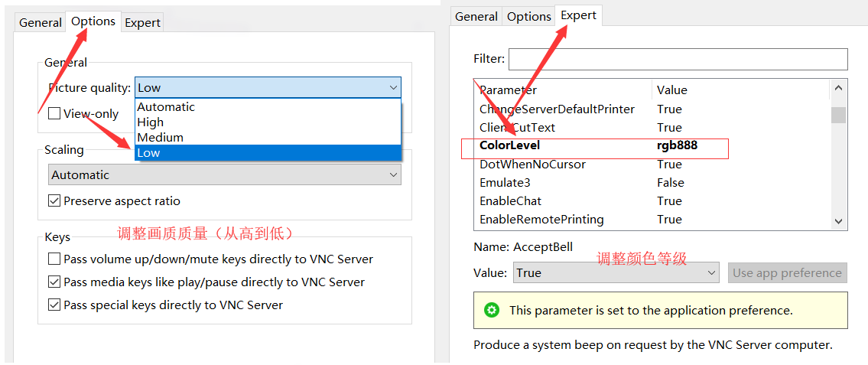The image size is (868, 365).
Task: Enable passing volume keys to VNC Server
Action: pos(54,259)
